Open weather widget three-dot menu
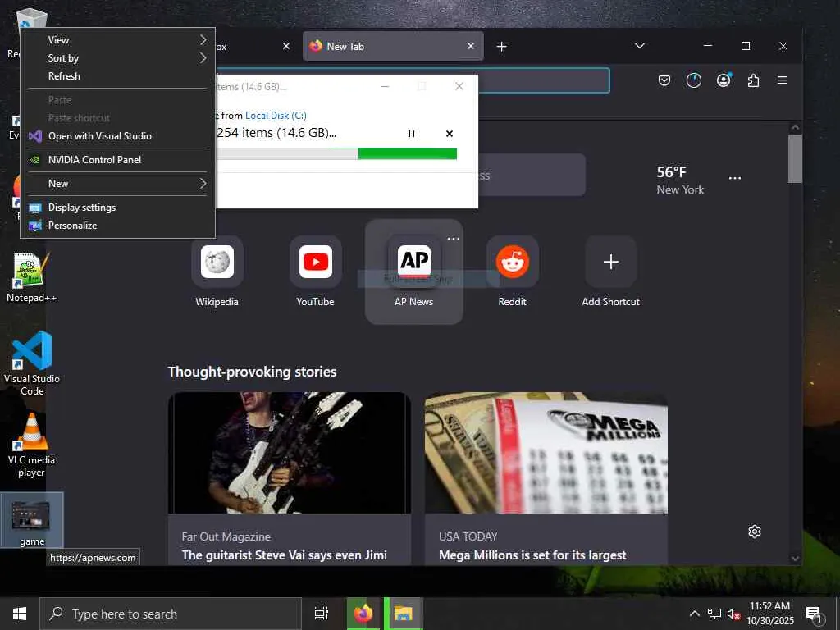The height and width of the screenshot is (630, 840). point(735,178)
